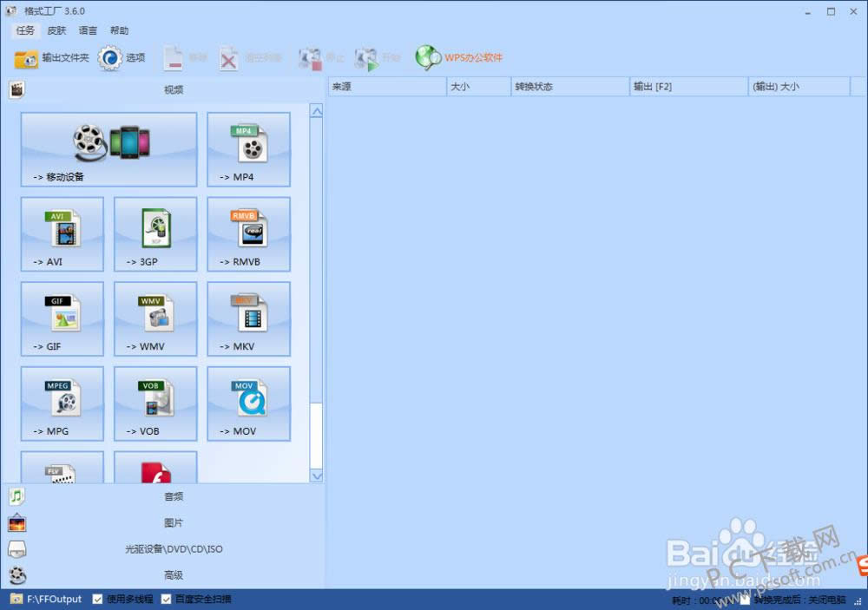Open the 皮肤 skin menu

pos(56,30)
